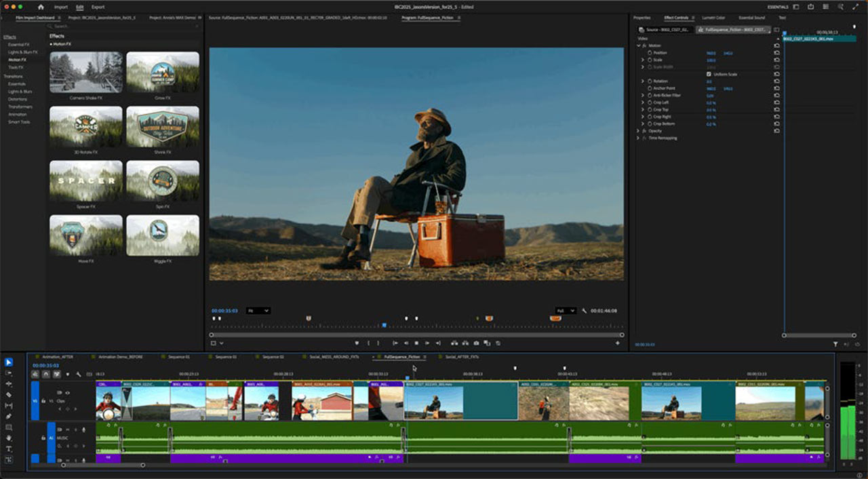This screenshot has height=479, width=868.
Task: Click the Export button in the header
Action: 97,6
